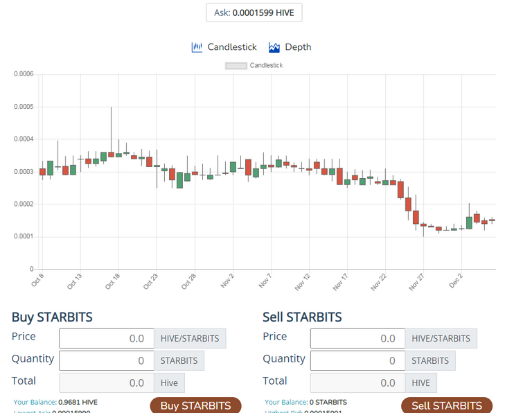The width and height of the screenshot is (532, 413).
Task: Click the Sell Total field
Action: click(x=357, y=383)
